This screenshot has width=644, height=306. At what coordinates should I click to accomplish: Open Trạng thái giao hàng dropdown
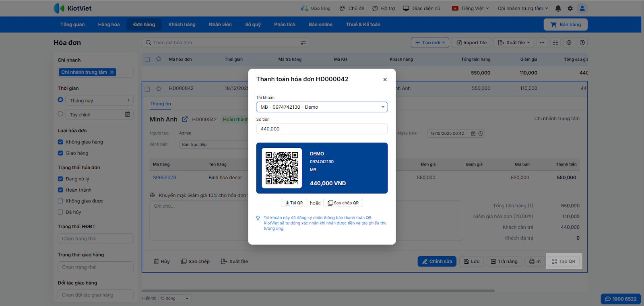(95, 267)
